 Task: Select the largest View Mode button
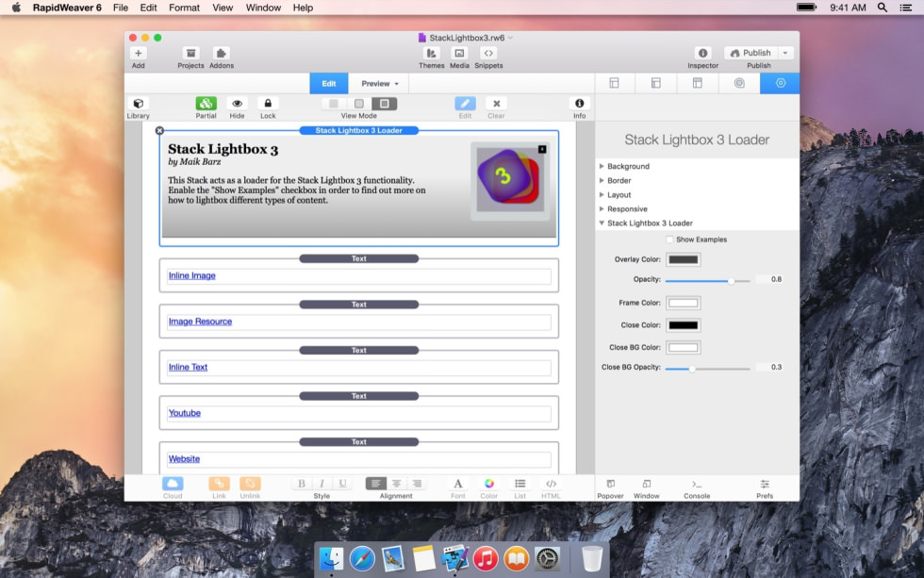(385, 104)
